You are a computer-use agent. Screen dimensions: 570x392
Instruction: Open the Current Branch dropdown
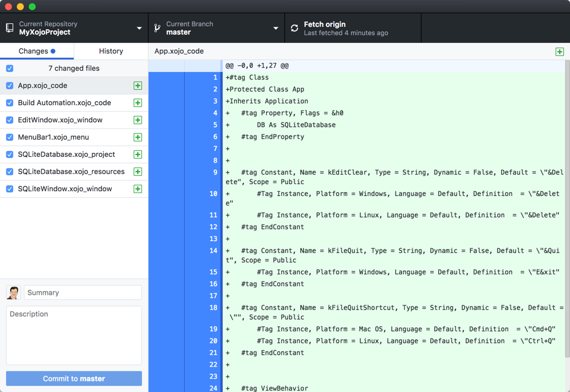[275, 28]
